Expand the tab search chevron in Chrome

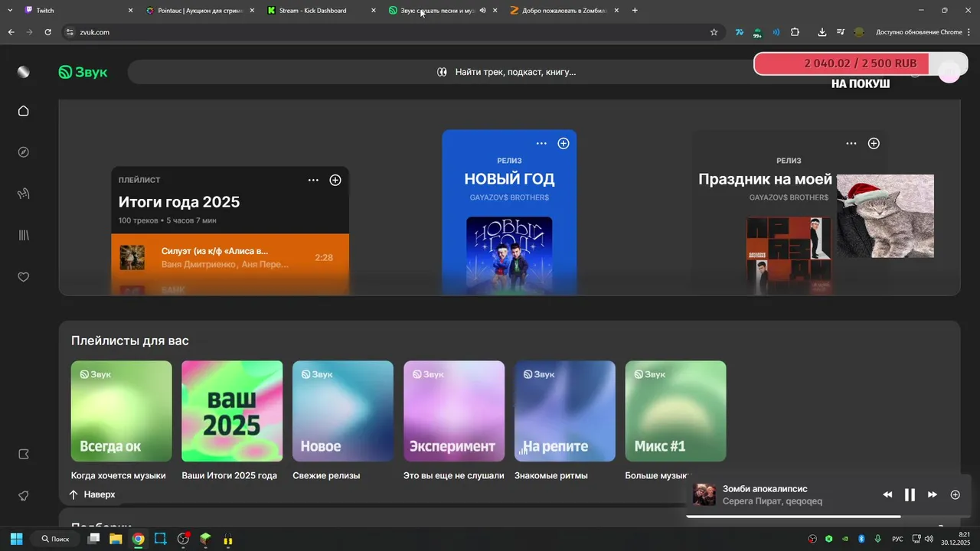[x=10, y=11]
